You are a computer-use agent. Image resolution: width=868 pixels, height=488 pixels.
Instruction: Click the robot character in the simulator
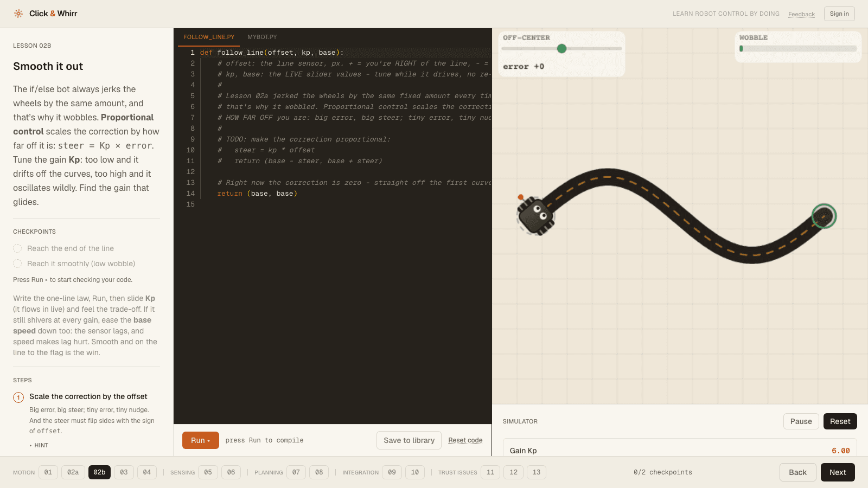(x=536, y=215)
